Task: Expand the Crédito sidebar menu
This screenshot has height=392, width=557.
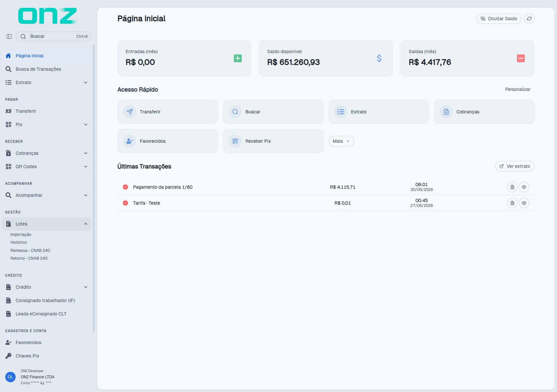Action: click(x=46, y=287)
